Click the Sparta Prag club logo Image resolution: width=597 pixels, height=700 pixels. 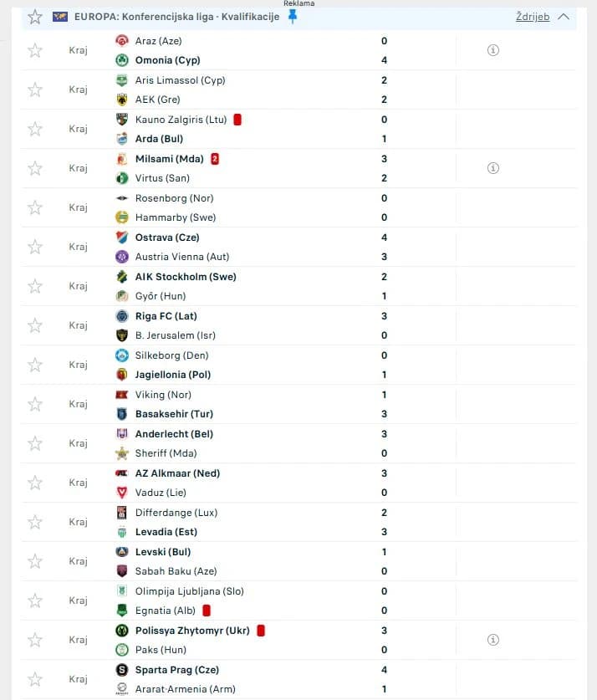(122, 670)
